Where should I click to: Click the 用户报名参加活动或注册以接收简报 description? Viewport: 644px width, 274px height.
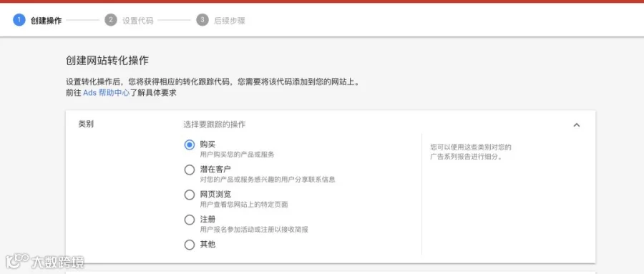254,230
